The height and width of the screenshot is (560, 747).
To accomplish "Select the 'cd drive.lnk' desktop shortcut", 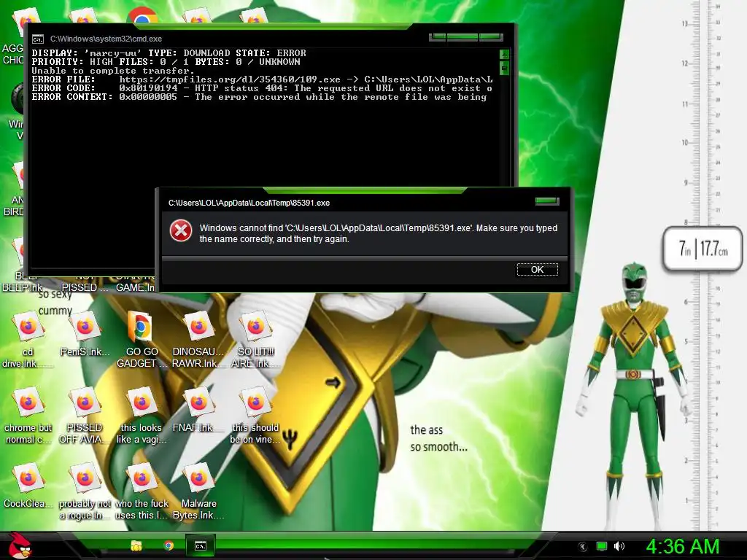I will 28,340.
